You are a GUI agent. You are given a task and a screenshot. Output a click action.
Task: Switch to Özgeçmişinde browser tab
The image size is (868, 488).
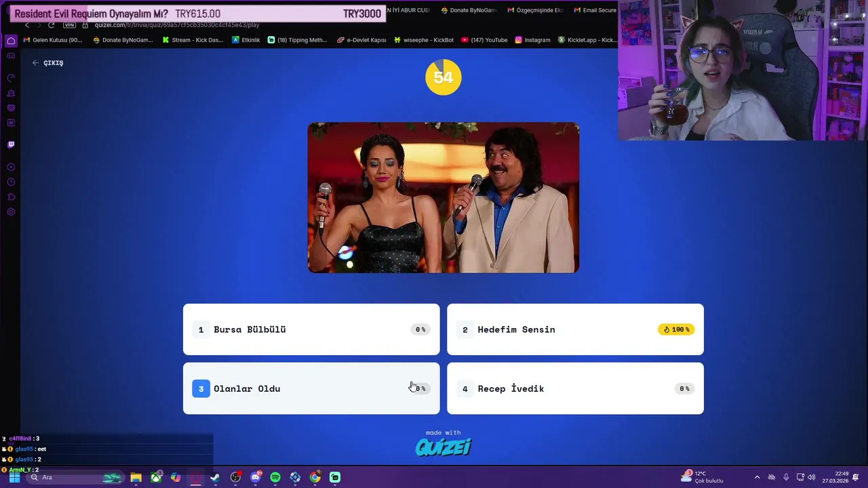coord(535,10)
